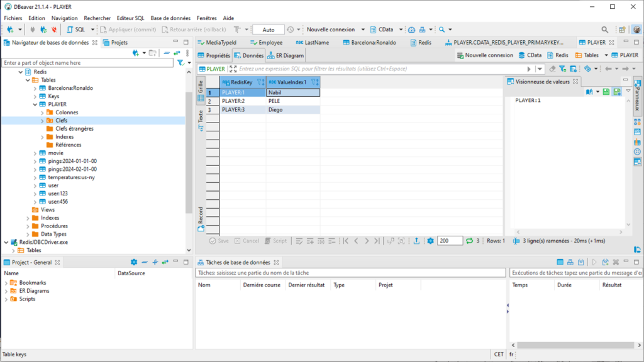
Task: Expand the Procédures folder
Action: tap(28, 226)
